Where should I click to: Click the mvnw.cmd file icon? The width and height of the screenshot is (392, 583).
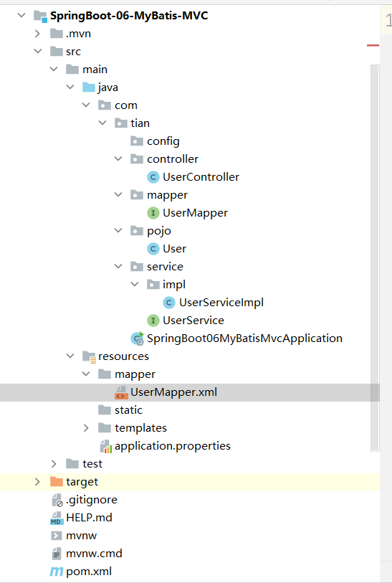coord(57,554)
